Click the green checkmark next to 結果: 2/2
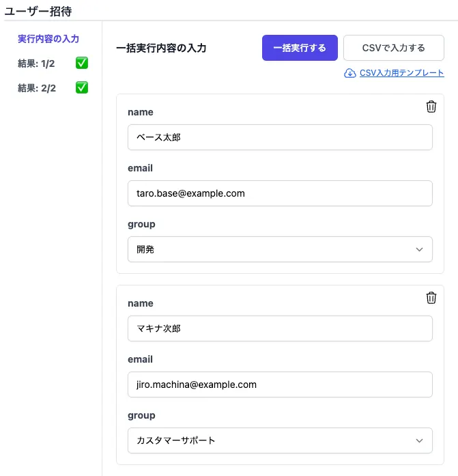Image resolution: width=458 pixels, height=476 pixels. [82, 87]
